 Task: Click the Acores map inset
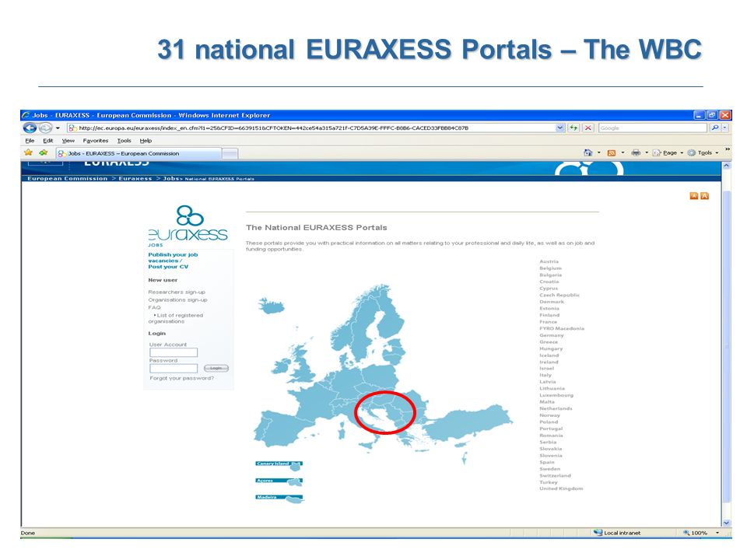click(279, 482)
